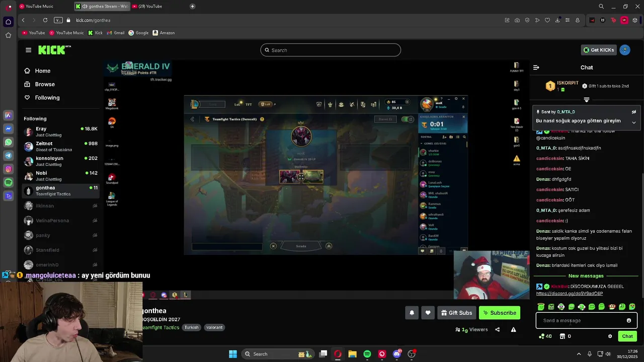Click the Windows Start button
Screen dimensions: 644x362
[233, 354]
